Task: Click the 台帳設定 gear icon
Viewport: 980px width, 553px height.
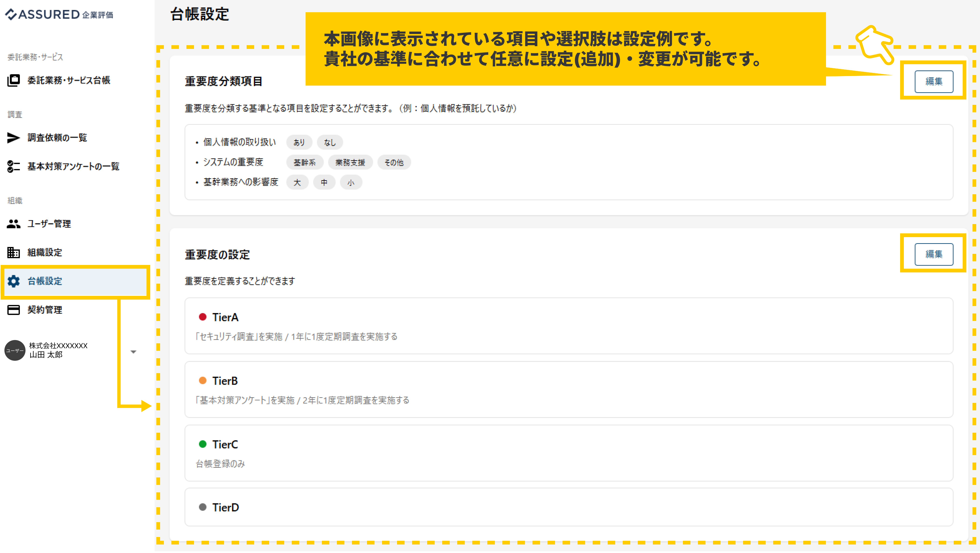Action: [x=14, y=281]
